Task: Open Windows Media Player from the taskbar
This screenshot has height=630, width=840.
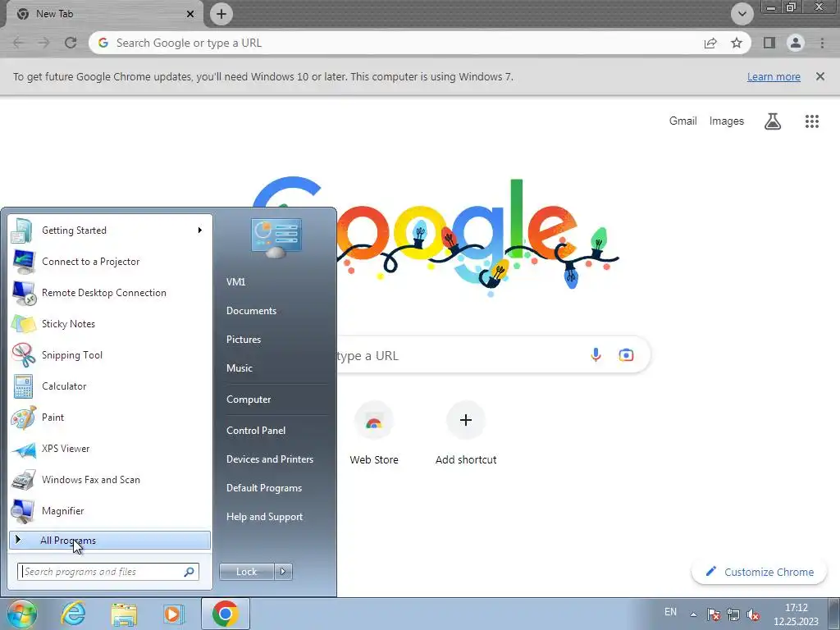Action: point(173,614)
